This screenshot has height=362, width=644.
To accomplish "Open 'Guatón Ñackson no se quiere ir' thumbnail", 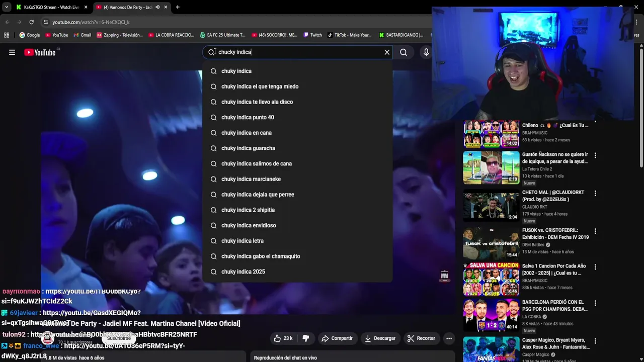I will coord(491,168).
